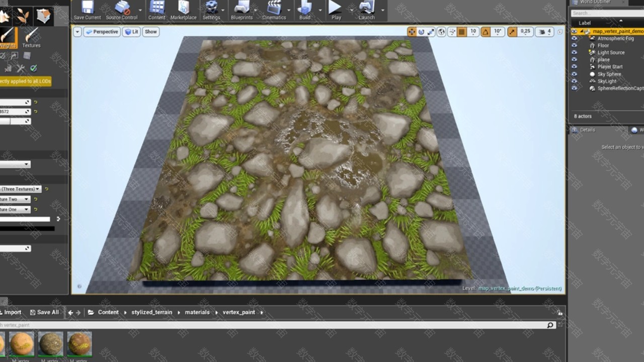Hide the Sky Sphere actor
The height and width of the screenshot is (362, 644).
pos(574,74)
